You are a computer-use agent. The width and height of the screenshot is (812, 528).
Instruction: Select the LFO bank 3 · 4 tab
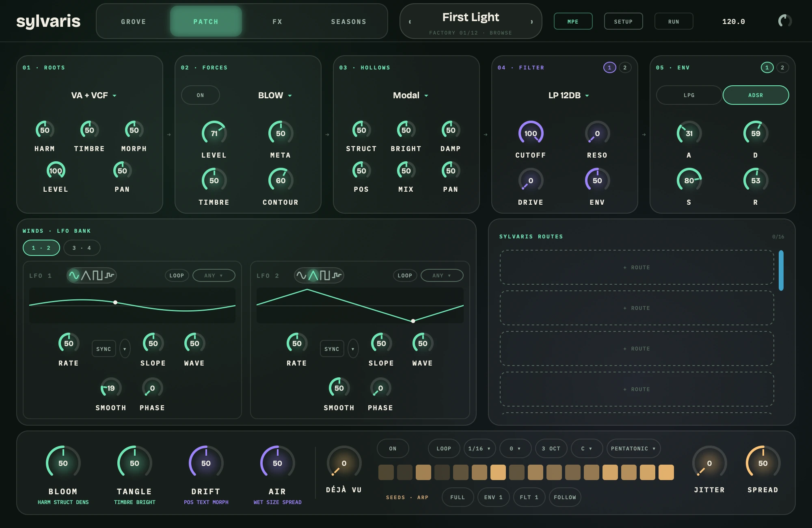[x=82, y=248]
